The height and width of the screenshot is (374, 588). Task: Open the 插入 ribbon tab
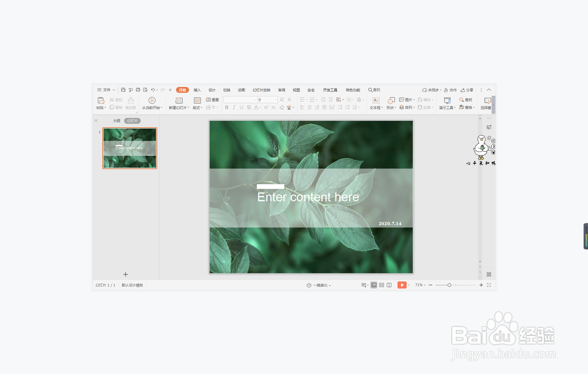[197, 90]
